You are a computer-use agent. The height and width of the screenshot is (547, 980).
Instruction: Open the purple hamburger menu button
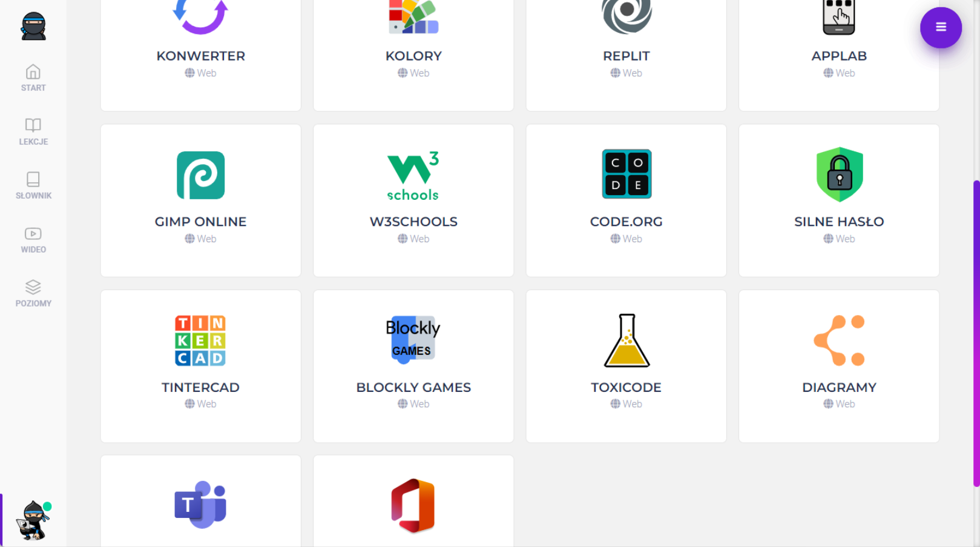tap(941, 27)
